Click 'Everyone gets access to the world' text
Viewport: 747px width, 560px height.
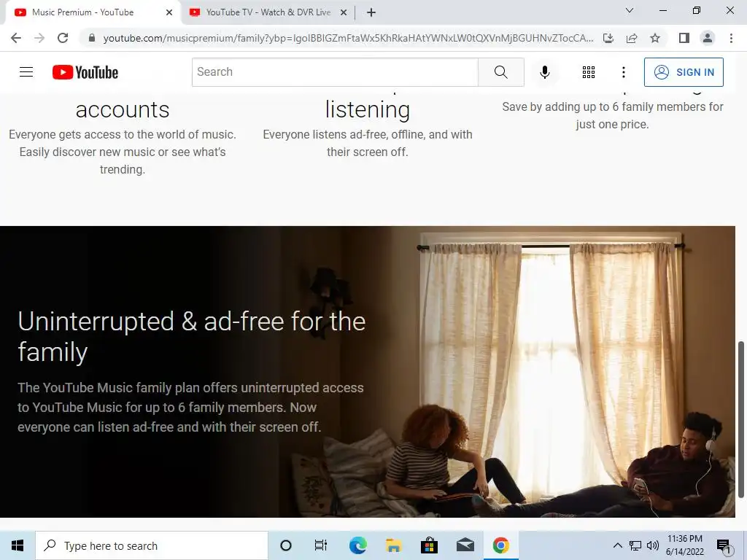tap(123, 152)
